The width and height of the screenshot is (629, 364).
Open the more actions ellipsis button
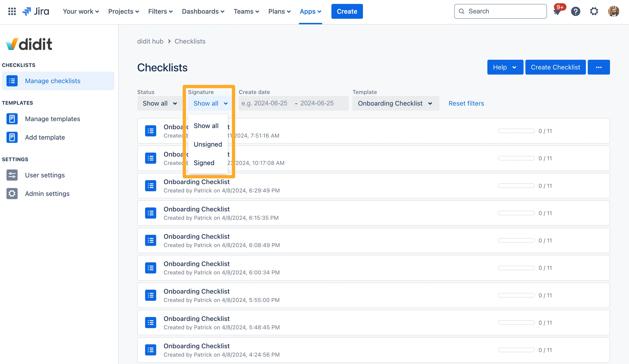tap(599, 67)
